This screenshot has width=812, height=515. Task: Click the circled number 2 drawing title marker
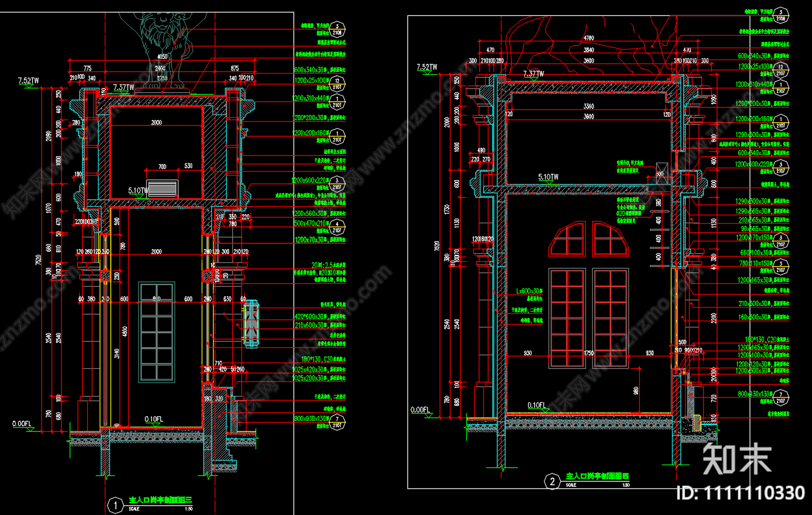[552, 482]
